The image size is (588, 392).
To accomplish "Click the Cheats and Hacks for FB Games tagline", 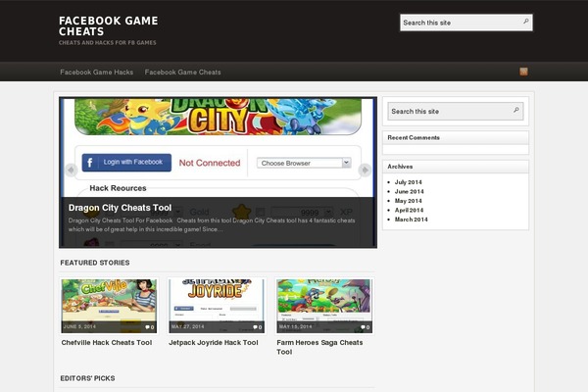I will tap(107, 43).
